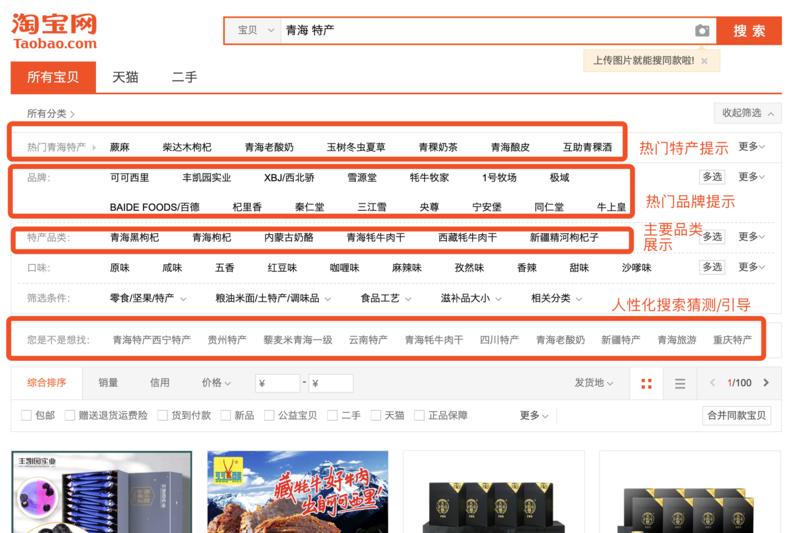
Task: Filter by 柴达木枸杞 specialty
Action: click(x=187, y=147)
